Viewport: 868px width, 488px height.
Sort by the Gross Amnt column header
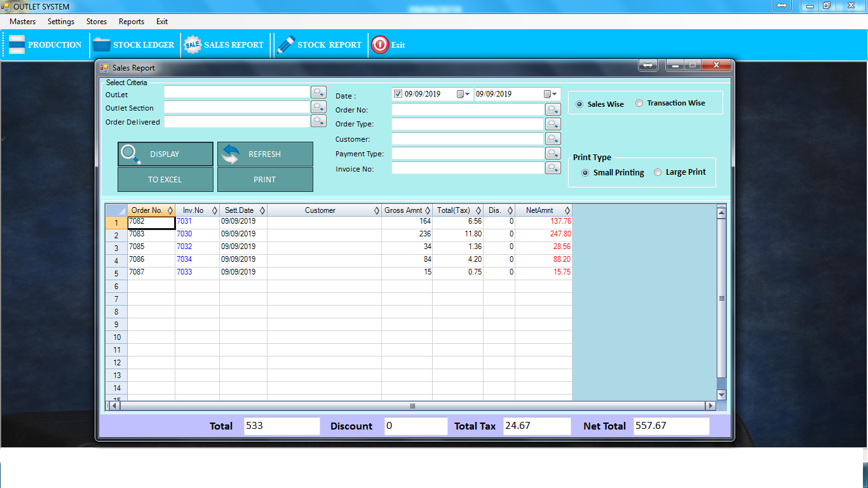coord(407,210)
